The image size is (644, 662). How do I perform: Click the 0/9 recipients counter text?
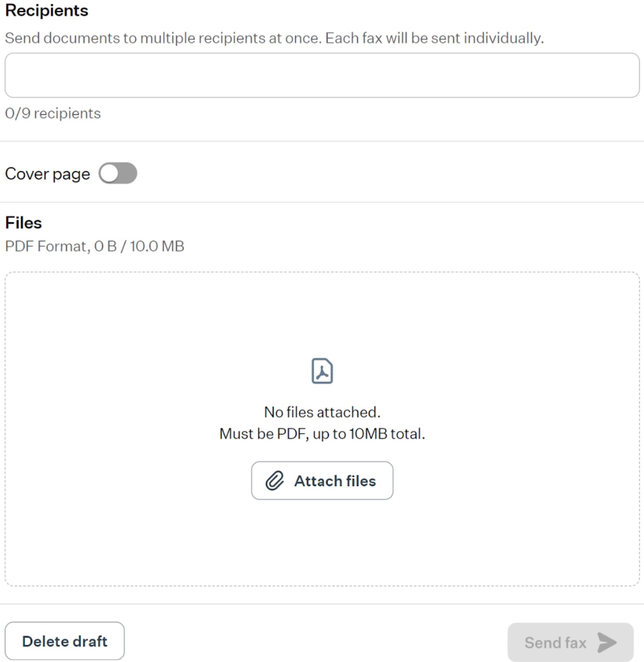[53, 114]
